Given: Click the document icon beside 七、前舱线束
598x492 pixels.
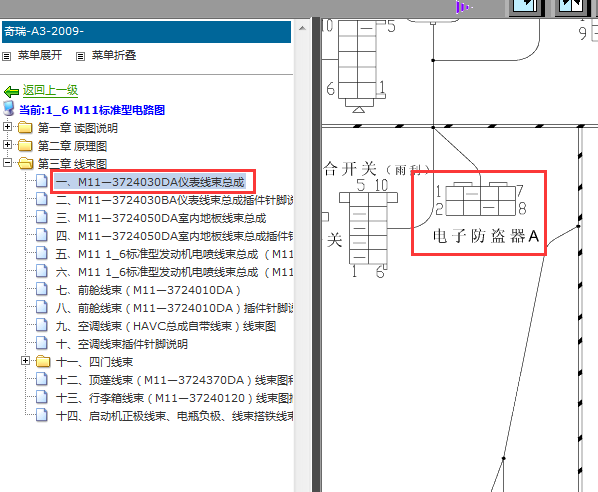Looking at the screenshot, I should [42, 289].
